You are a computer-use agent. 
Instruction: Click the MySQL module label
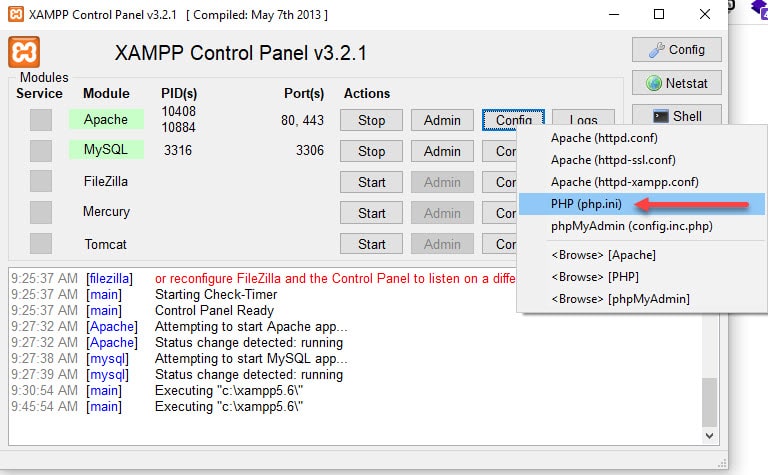[106, 149]
